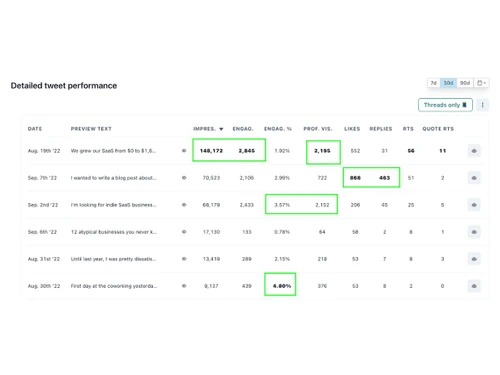This screenshot has height=375, width=500.
Task: Open view button at end of Sep. 7th '22 row
Action: click(474, 178)
